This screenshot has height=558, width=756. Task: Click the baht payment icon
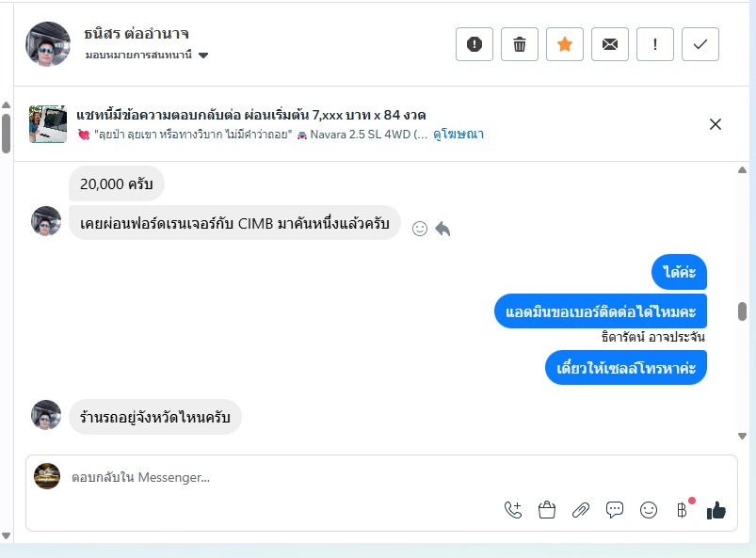click(x=683, y=510)
